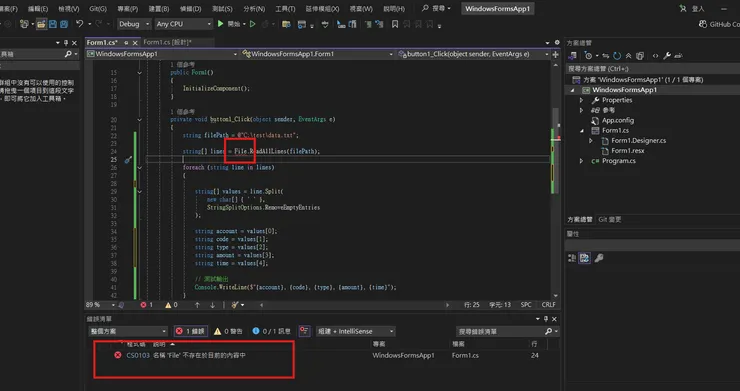Screen dimensions: 740x391
Task: Close the Form1.cs editor tab
Action: (135, 43)
